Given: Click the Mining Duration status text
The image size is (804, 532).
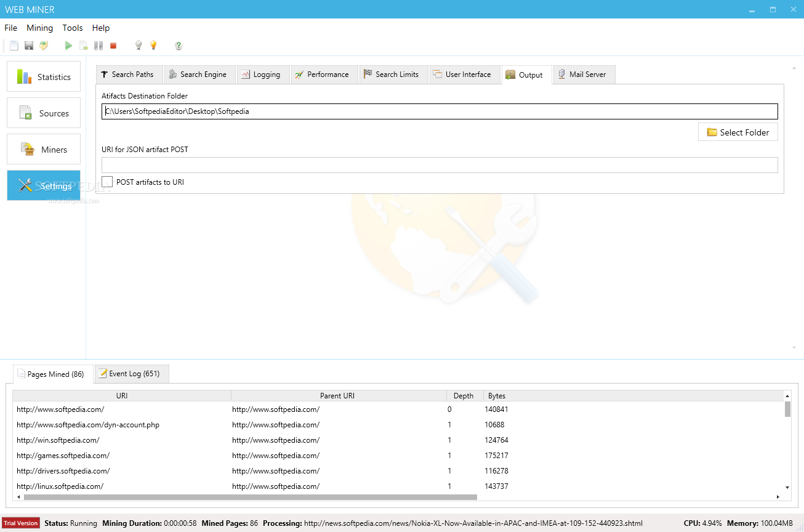Looking at the screenshot, I should tap(150, 523).
